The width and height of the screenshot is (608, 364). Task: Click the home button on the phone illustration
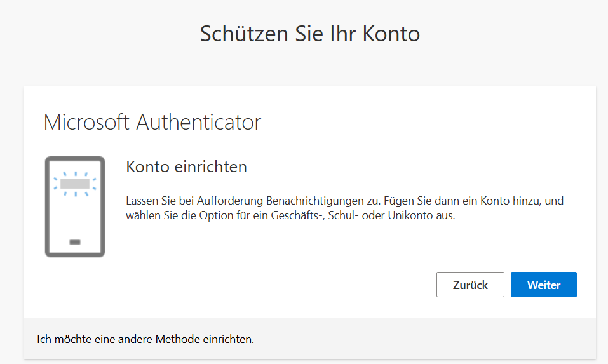[x=75, y=242]
